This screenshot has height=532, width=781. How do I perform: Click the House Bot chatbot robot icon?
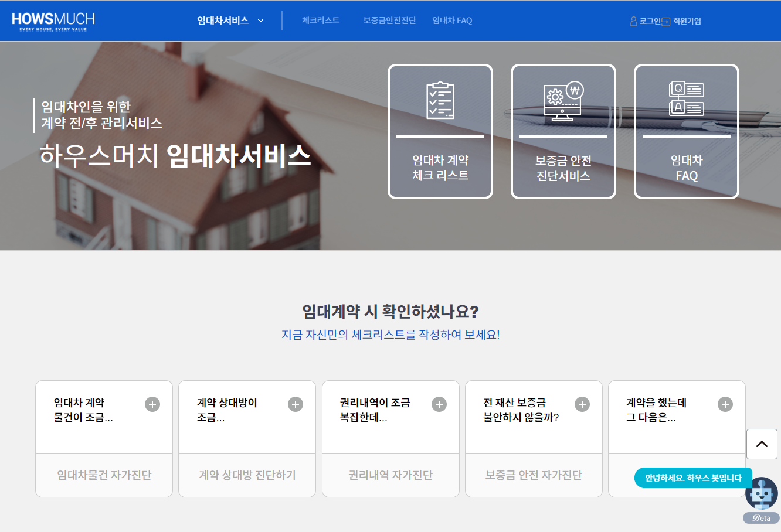761,494
